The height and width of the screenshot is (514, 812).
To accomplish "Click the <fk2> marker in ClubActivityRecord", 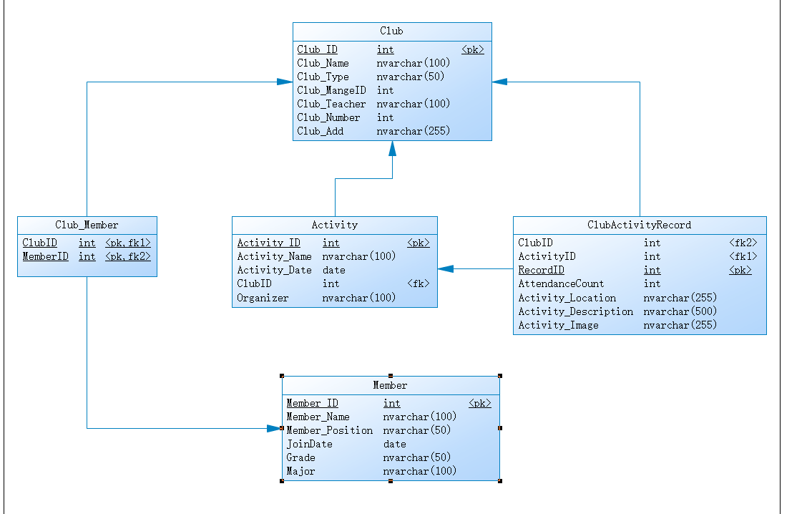I will pyautogui.click(x=743, y=243).
